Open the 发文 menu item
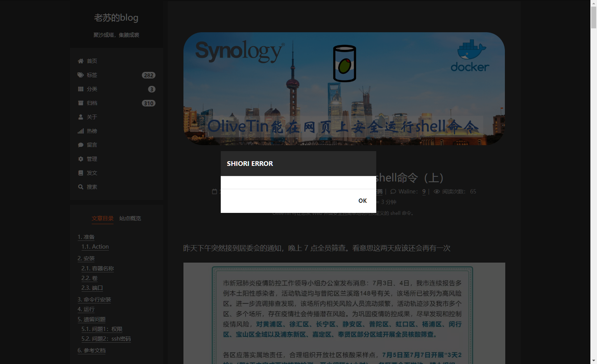Screen dimensions: 597x364 (116, 173)
